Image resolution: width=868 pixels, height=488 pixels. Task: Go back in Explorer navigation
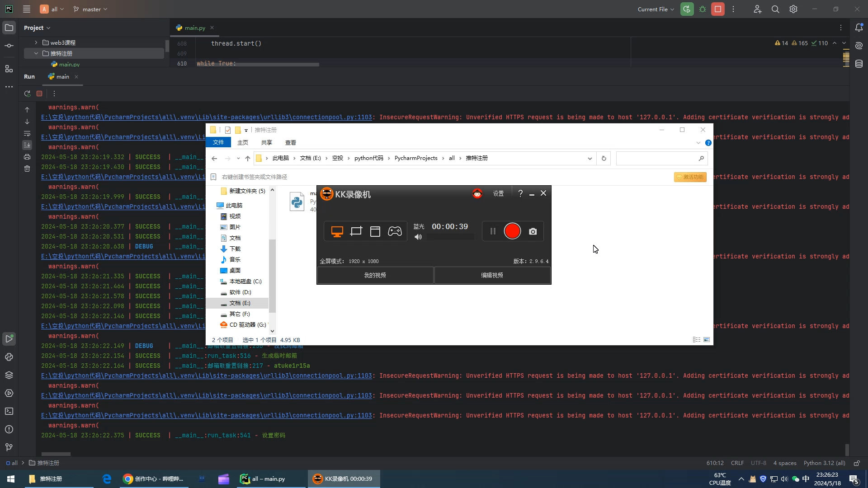tap(214, 159)
